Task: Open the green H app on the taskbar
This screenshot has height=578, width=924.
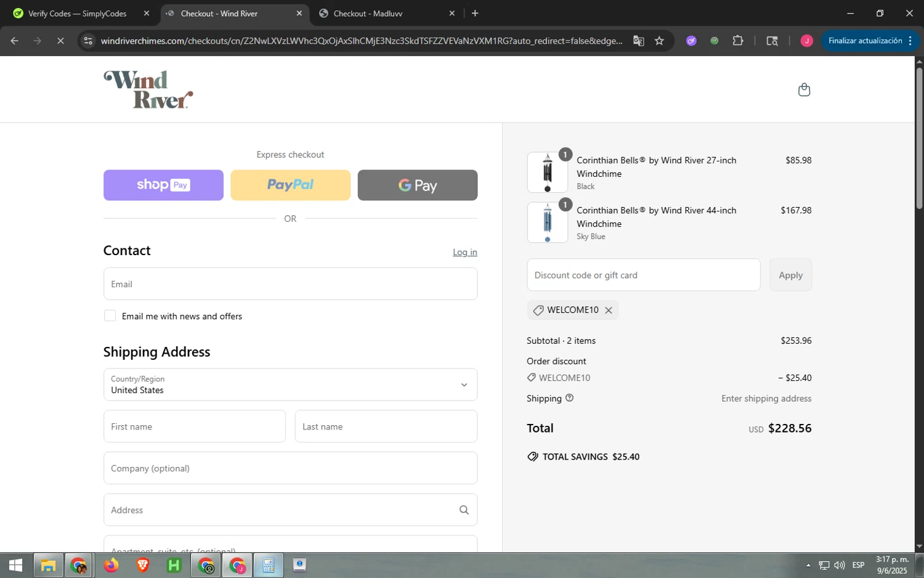Action: [174, 565]
